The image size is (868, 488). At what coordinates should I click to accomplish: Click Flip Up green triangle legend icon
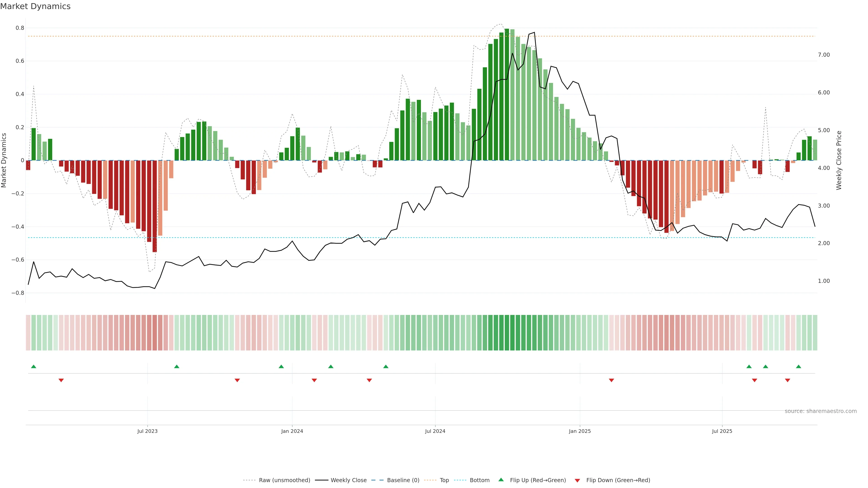[501, 480]
